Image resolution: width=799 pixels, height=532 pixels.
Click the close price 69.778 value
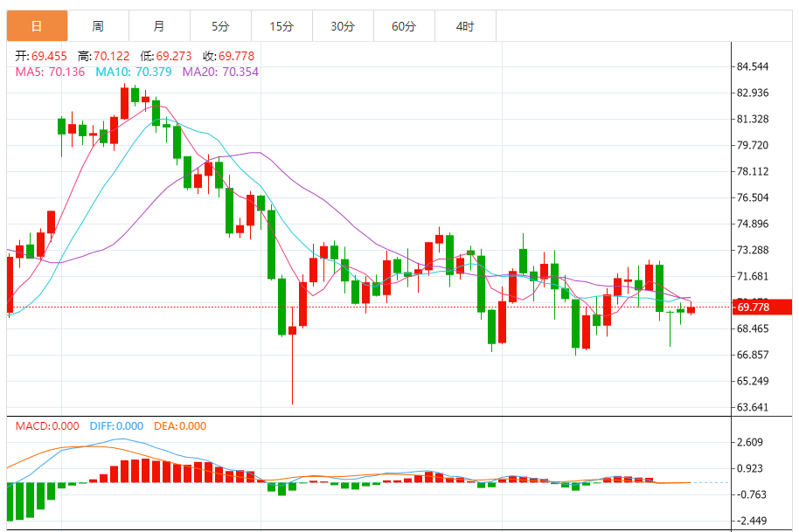(x=236, y=56)
